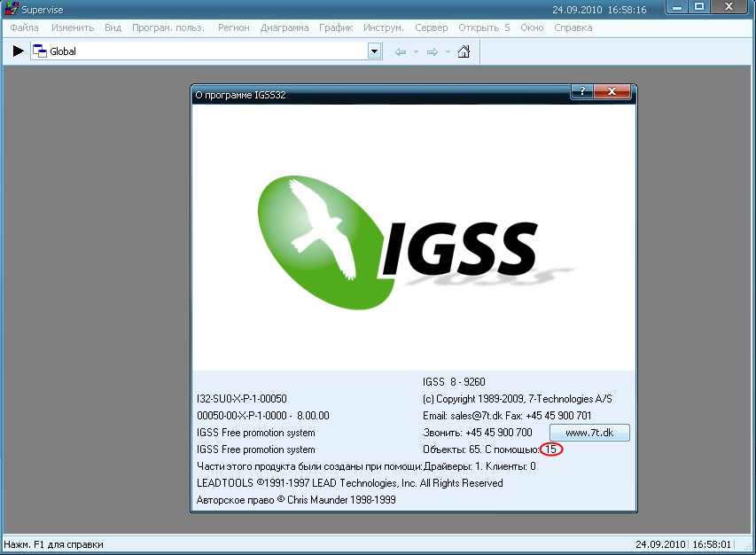The height and width of the screenshot is (555, 756).
Task: Click the Global diagram selector field
Action: (207, 51)
